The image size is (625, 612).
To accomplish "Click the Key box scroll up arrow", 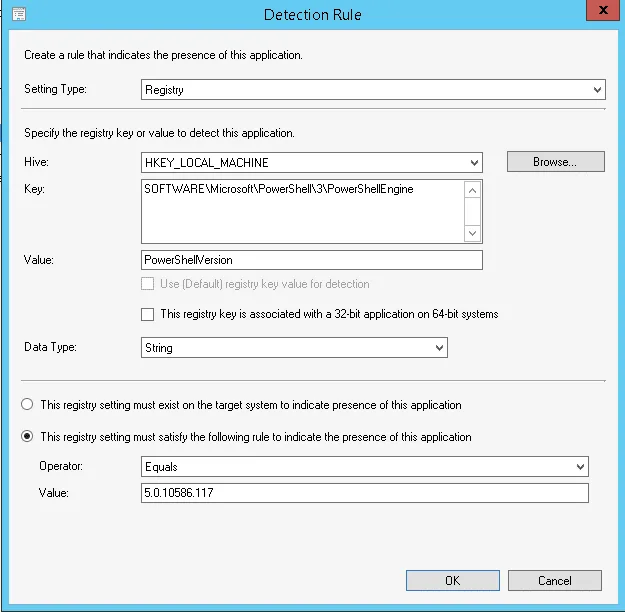I will pyautogui.click(x=472, y=191).
